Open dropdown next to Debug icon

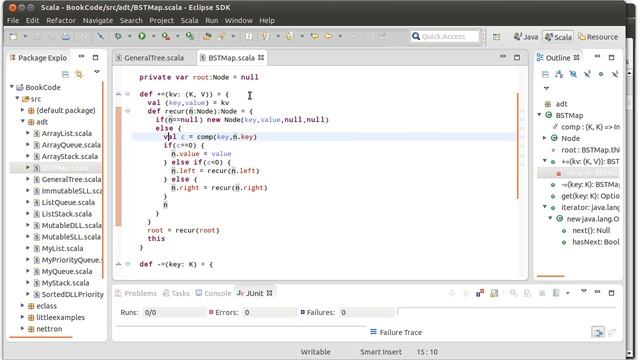coord(129,36)
